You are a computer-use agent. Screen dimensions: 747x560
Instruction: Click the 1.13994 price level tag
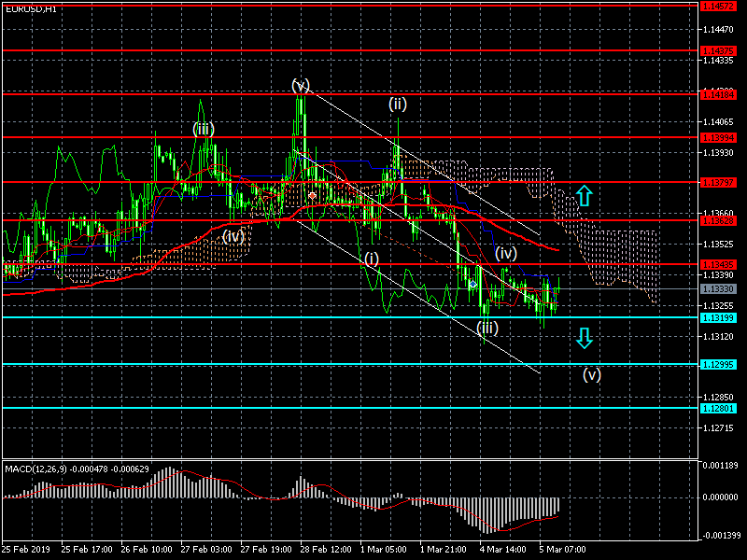click(718, 137)
